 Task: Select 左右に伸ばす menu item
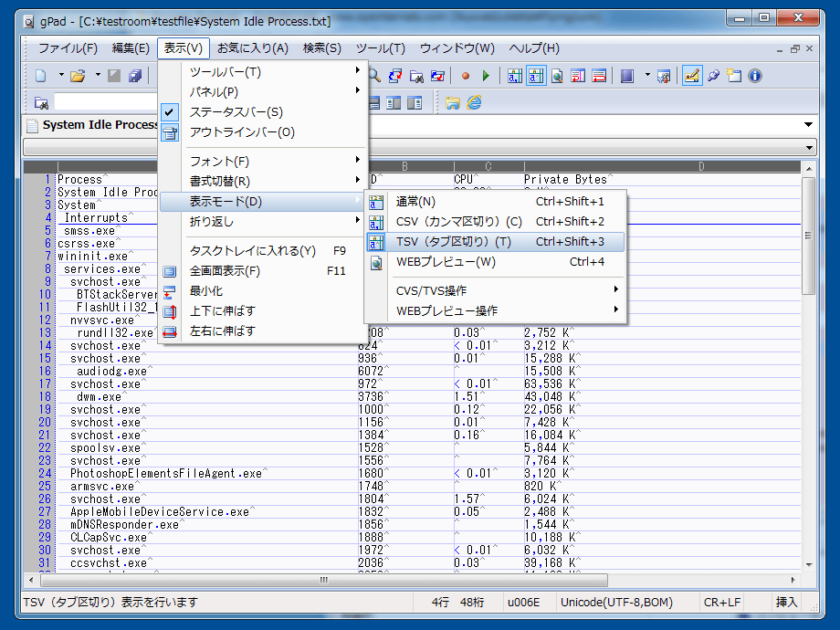tap(264, 331)
